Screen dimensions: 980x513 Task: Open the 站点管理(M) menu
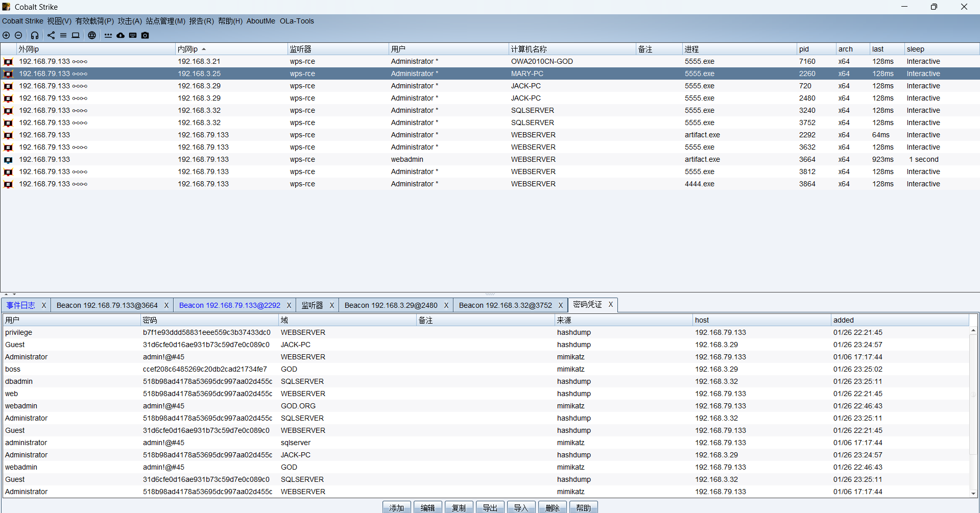tap(165, 21)
